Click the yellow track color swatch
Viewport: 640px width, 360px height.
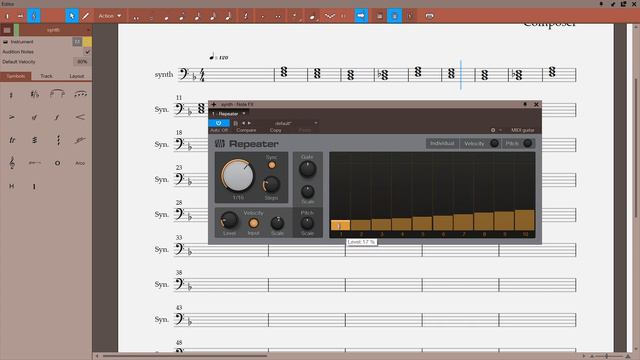pos(87,42)
